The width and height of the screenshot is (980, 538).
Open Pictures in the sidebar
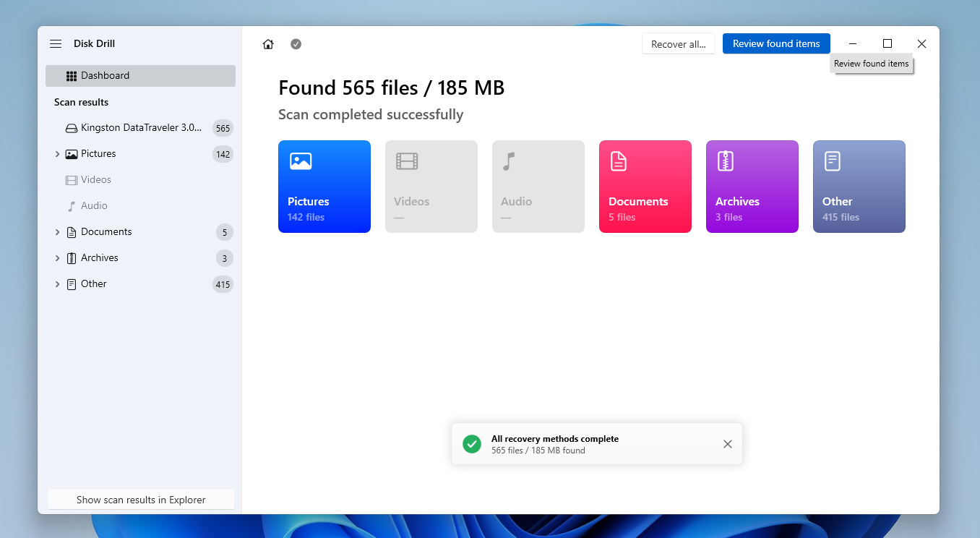tap(140, 154)
